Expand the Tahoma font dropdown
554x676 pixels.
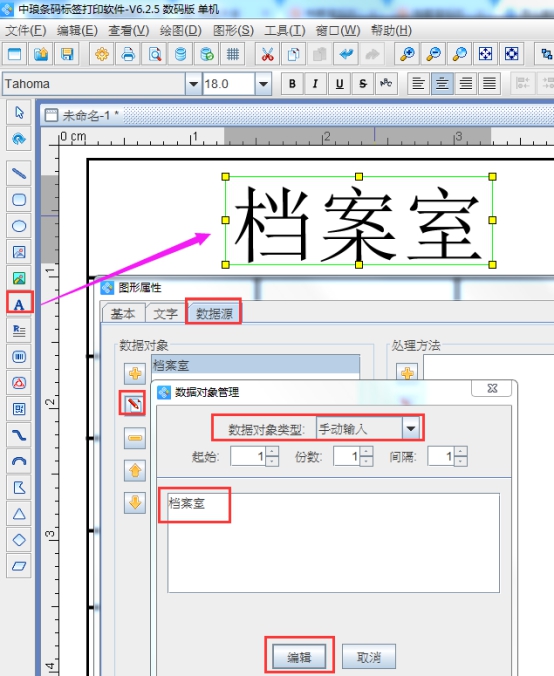click(193, 84)
